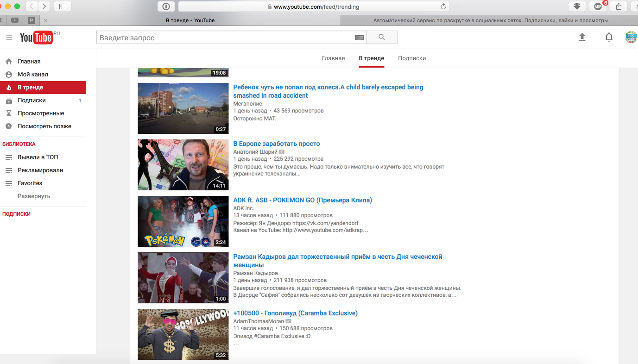Go forward using Safari's forward arrow
The image size is (638, 364).
point(44,6)
